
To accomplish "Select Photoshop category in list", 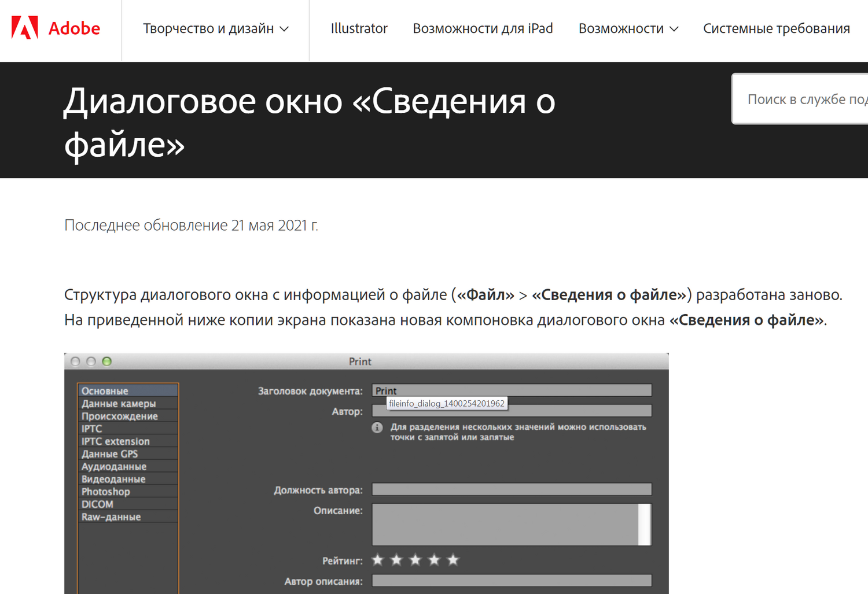I will pos(128,492).
